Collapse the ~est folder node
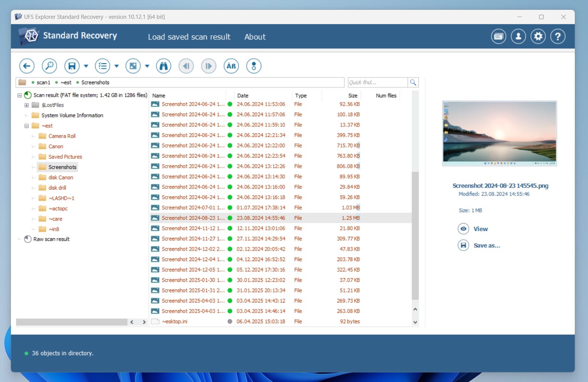Viewport: 588px width, 382px height. pos(27,126)
